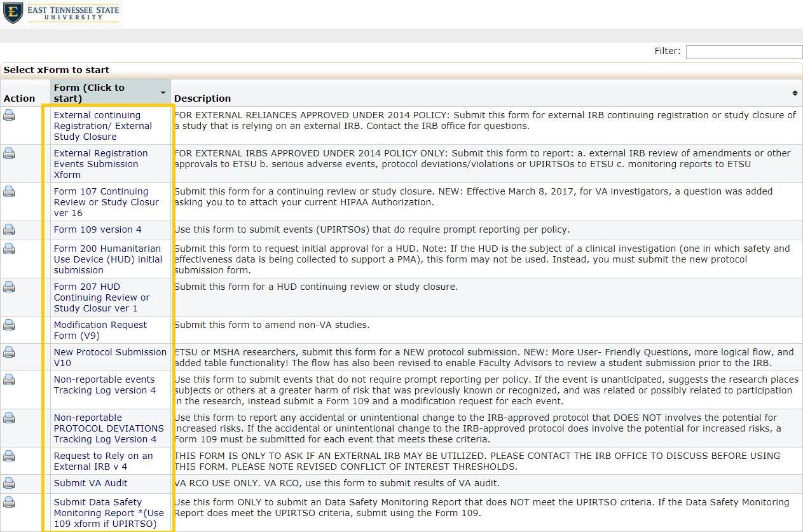803x532 pixels.
Task: Click the Filter text input field
Action: [x=743, y=52]
